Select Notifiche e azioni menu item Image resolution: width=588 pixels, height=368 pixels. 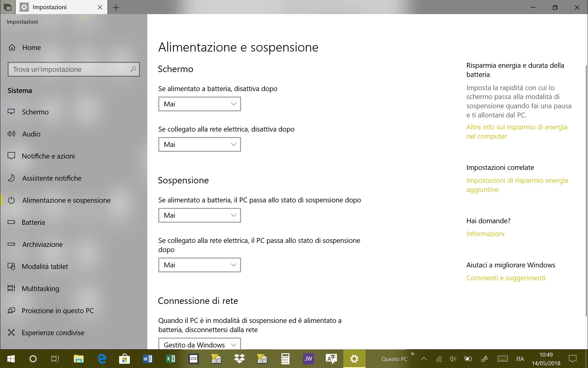[x=48, y=156]
